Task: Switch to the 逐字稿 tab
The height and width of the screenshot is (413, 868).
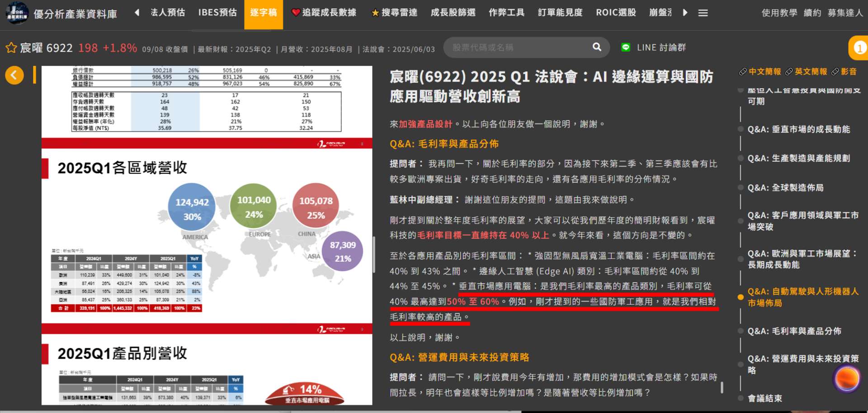Action: click(264, 13)
